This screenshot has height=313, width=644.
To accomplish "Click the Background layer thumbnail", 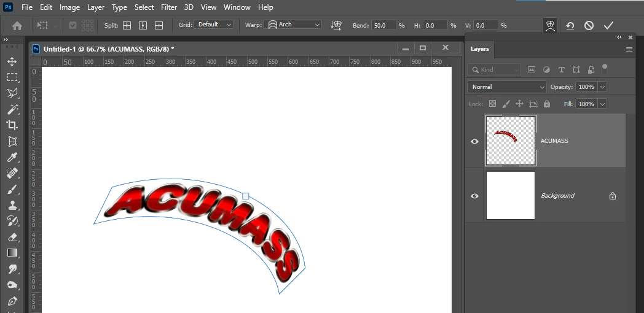I will pyautogui.click(x=511, y=195).
